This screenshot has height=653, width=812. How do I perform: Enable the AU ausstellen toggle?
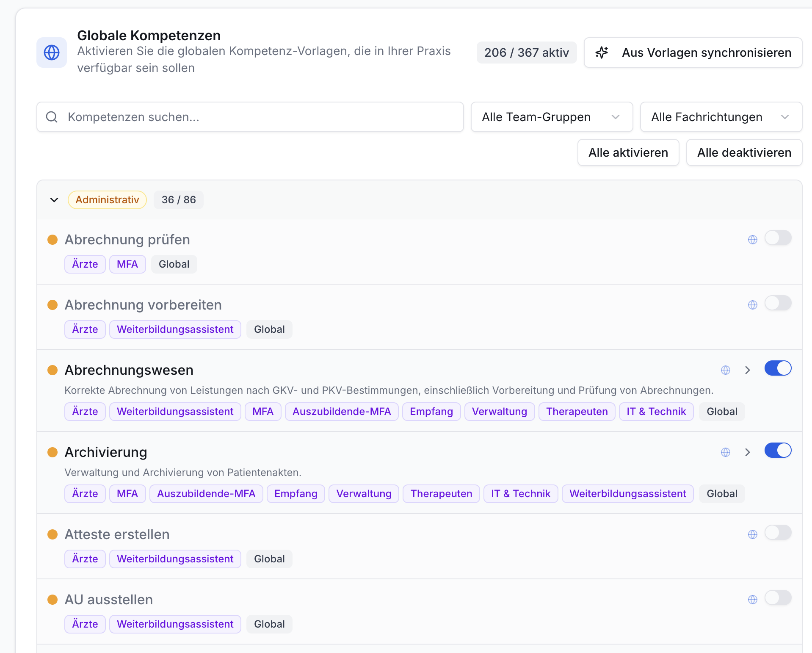pyautogui.click(x=778, y=598)
